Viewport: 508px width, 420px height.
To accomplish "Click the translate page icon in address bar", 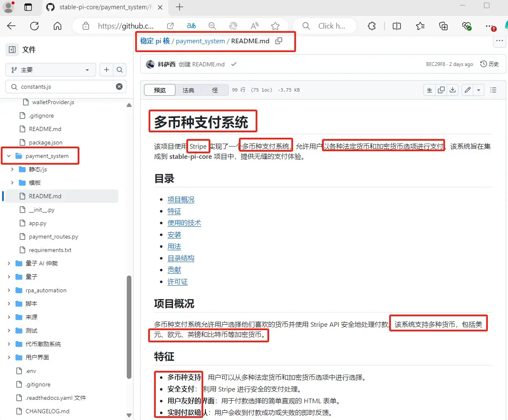I will click(191, 26).
